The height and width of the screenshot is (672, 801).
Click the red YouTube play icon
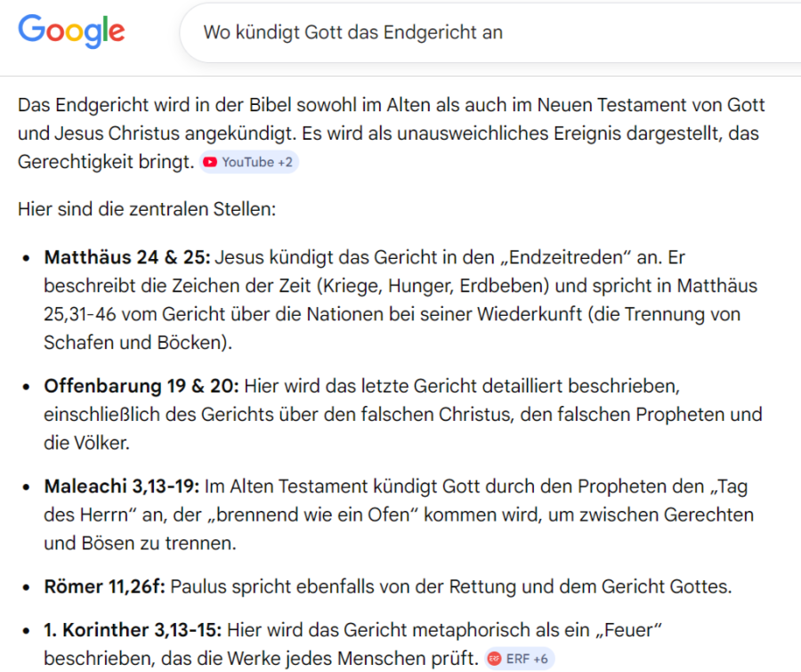pos(210,162)
